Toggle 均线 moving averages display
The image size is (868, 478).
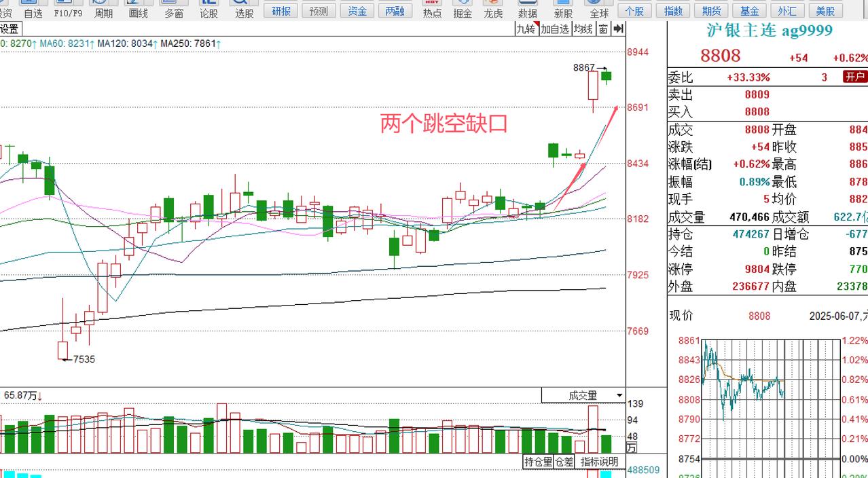click(583, 29)
